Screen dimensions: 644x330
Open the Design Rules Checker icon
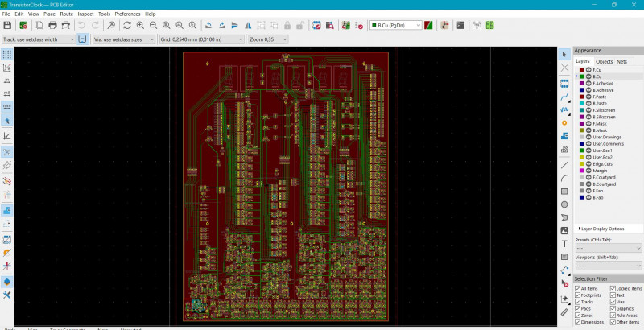coord(361,25)
